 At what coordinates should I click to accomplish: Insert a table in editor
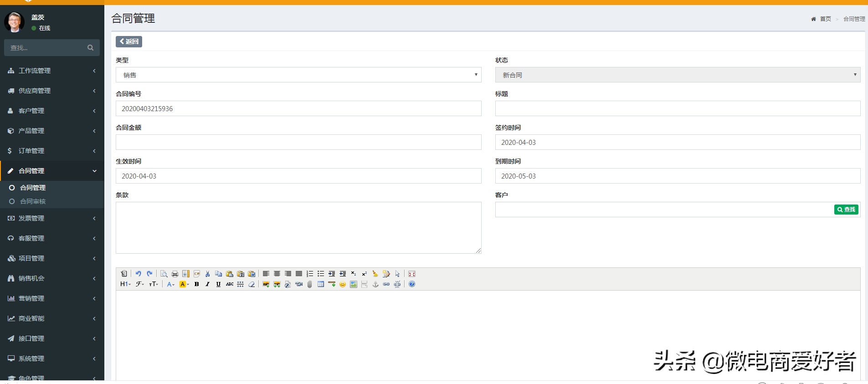[x=321, y=284]
